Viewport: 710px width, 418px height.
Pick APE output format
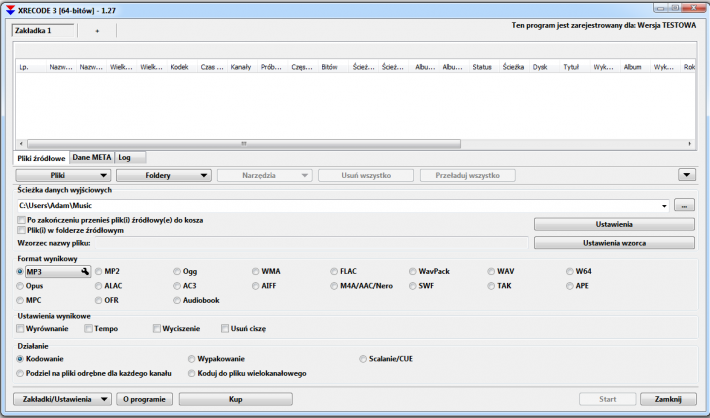tap(569, 286)
